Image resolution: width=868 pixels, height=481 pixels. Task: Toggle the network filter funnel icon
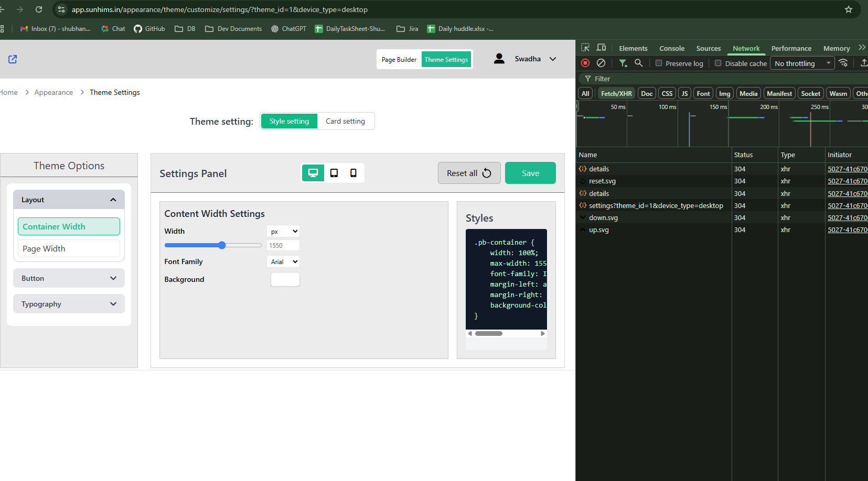pos(623,63)
